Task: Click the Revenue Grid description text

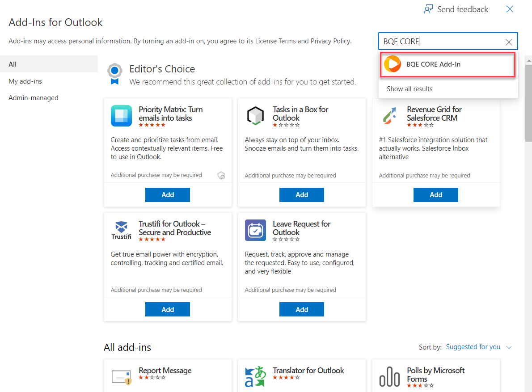Action: point(433,148)
